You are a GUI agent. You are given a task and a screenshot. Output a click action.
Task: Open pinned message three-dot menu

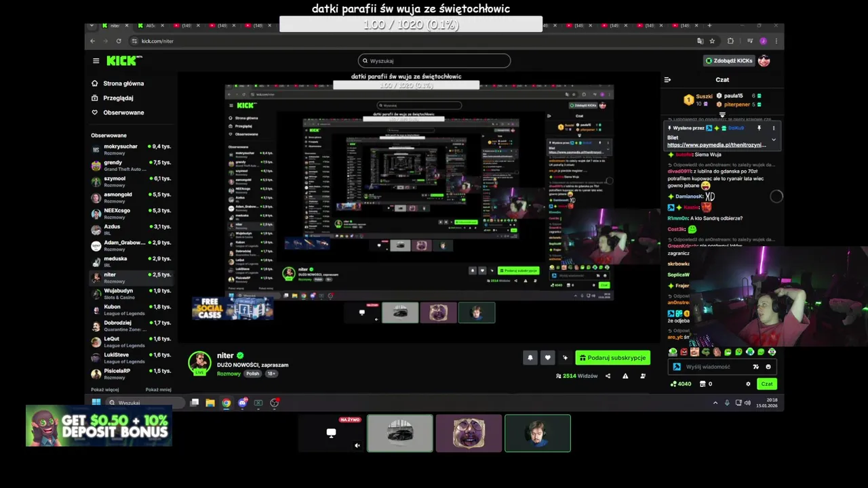(773, 128)
